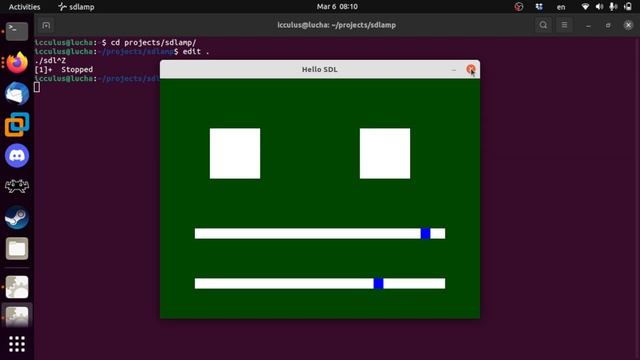Select the second running sdlamp app icon at the dock bottom

17,316
